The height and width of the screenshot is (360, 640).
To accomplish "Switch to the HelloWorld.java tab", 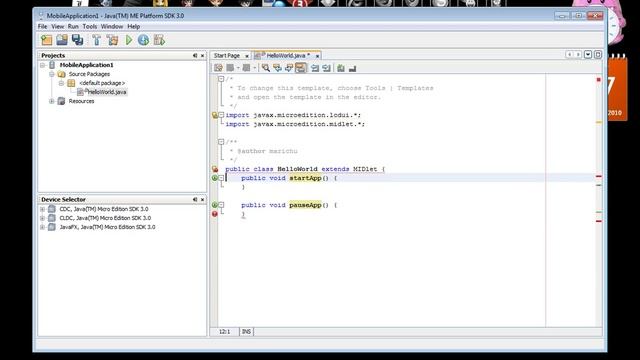I will tap(288, 56).
